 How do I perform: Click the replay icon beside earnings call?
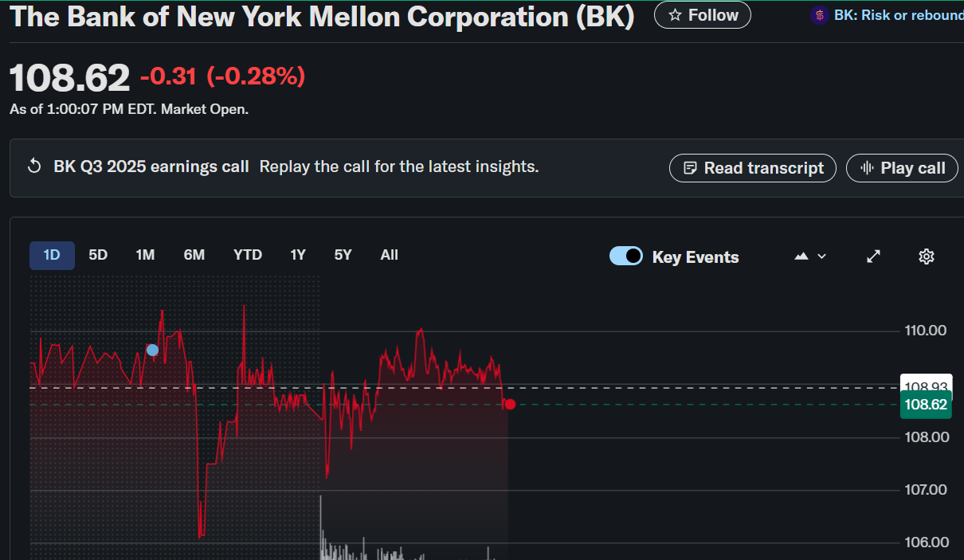[34, 166]
